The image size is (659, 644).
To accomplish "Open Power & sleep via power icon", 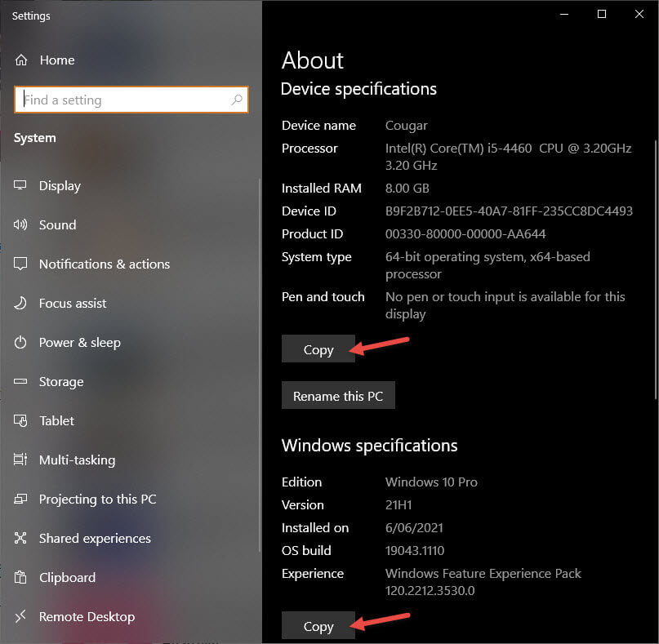I will coord(20,342).
